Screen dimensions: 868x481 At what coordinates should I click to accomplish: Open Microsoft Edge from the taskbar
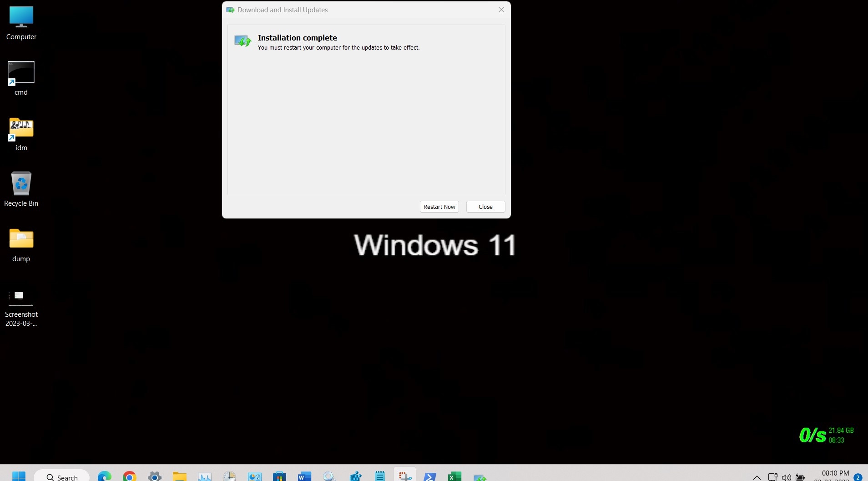105,476
